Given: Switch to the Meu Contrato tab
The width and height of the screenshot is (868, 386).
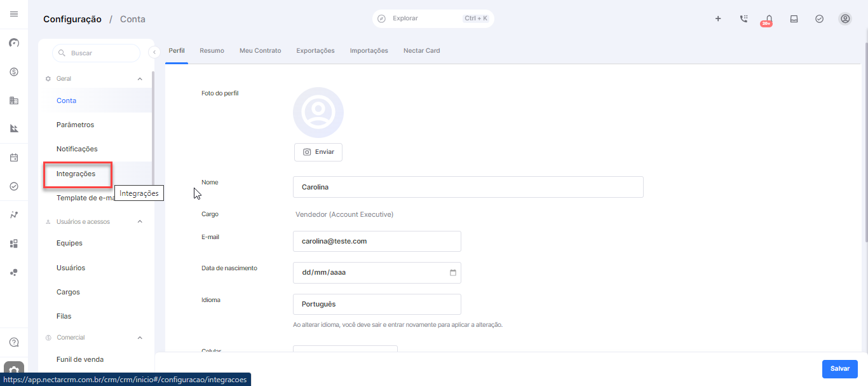Looking at the screenshot, I should 260,51.
